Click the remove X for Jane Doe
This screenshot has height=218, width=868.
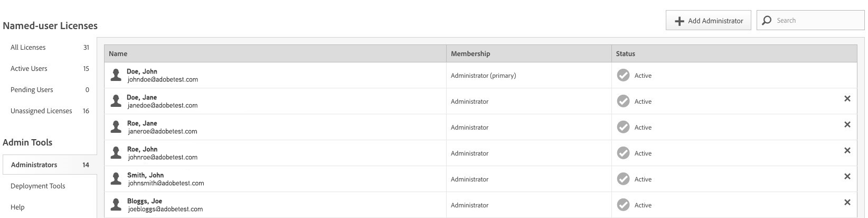click(x=847, y=98)
